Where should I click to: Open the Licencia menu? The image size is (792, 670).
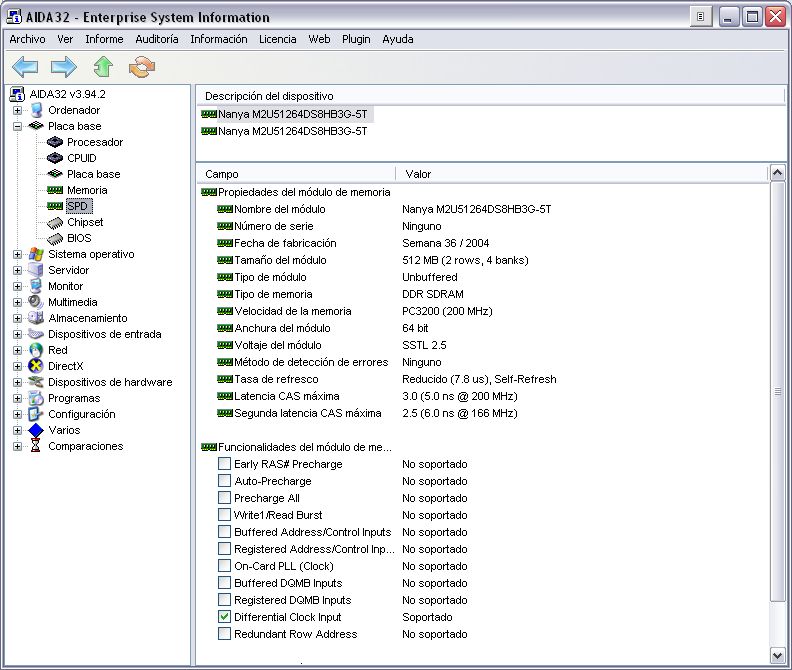tap(277, 39)
